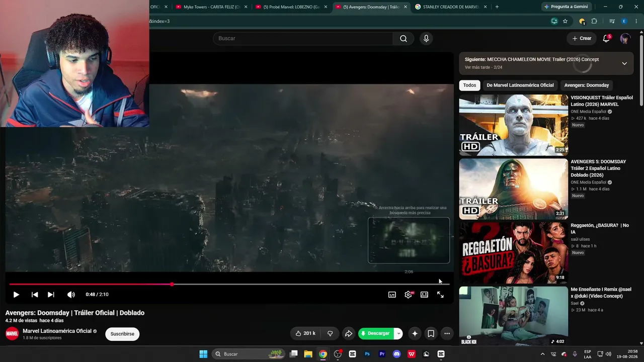
Task: Click Pregunta a Gemini button
Action: click(x=566, y=7)
